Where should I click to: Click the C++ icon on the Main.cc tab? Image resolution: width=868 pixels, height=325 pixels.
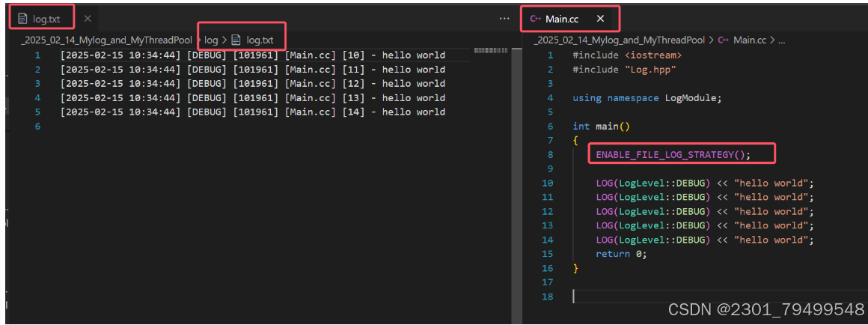(x=535, y=19)
